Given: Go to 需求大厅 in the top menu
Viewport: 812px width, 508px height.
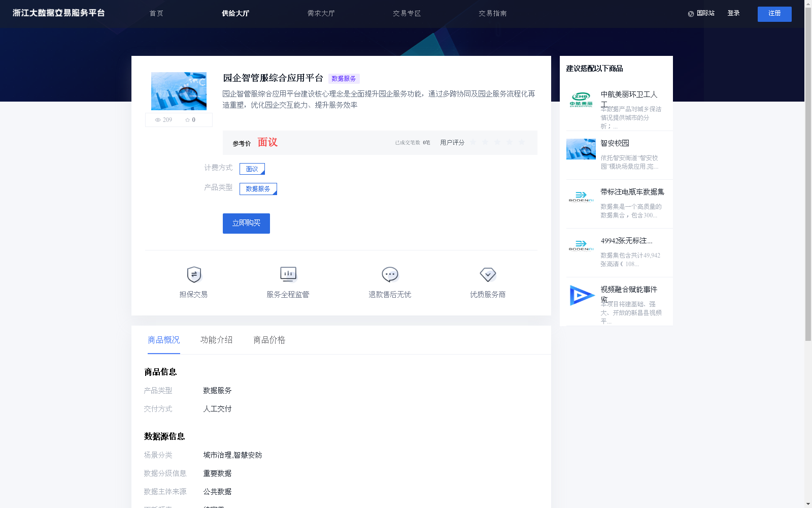Looking at the screenshot, I should click(321, 13).
